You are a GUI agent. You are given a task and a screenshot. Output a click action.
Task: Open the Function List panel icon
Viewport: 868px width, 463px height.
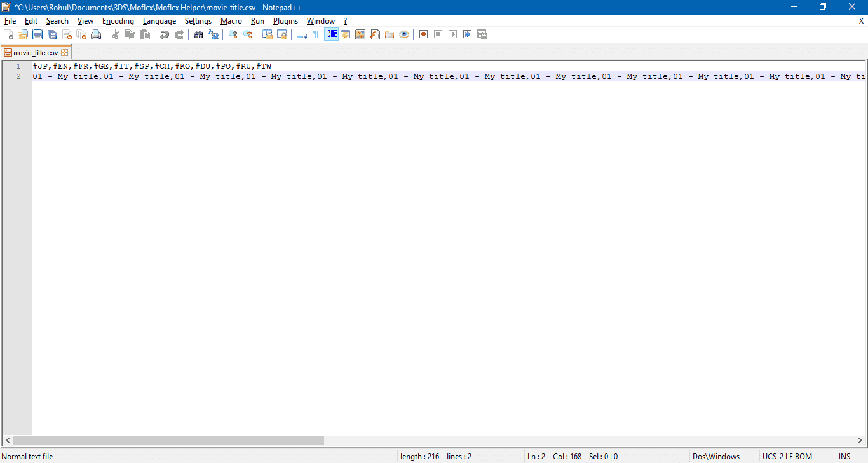(x=375, y=34)
